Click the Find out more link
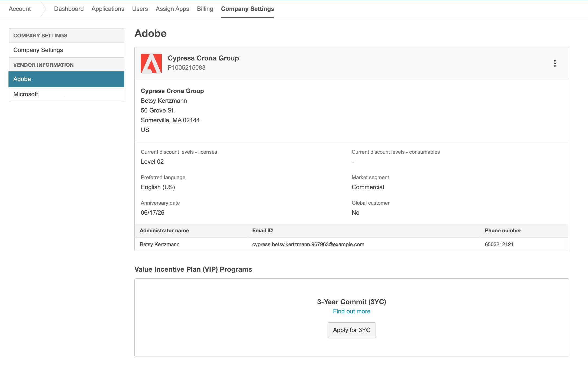Image resolution: width=588 pixels, height=373 pixels. [352, 311]
